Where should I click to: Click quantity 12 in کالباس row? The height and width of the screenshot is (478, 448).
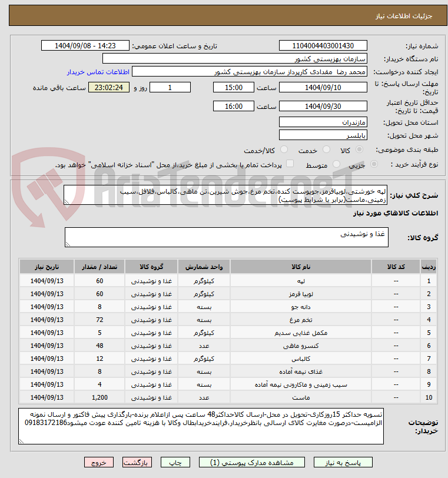coord(99,359)
